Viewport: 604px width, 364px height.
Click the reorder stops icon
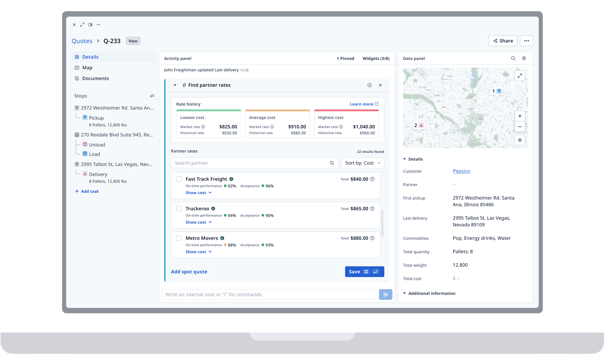tap(152, 96)
